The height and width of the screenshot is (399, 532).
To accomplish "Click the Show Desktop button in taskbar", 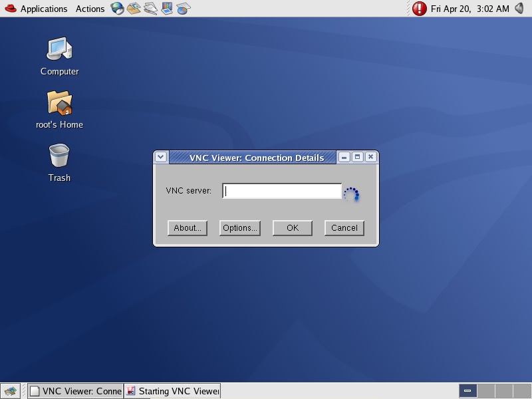I will coord(10,391).
